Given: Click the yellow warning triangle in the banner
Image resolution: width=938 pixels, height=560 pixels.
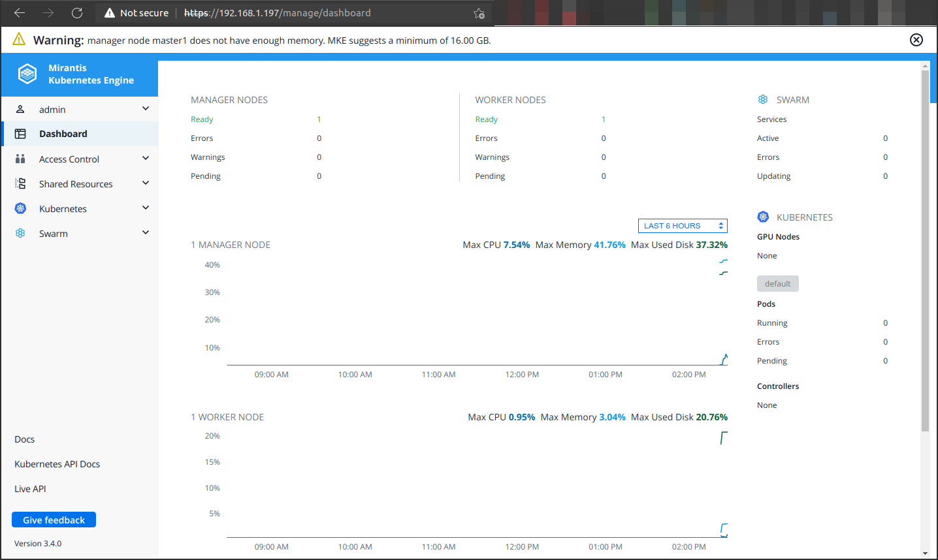Looking at the screenshot, I should [x=20, y=39].
